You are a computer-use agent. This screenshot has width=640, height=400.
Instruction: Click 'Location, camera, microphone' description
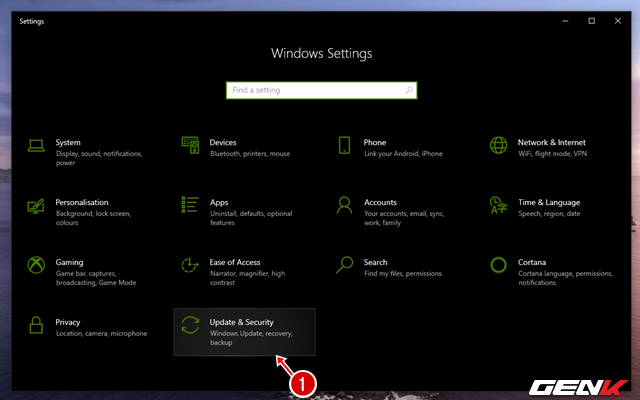(101, 334)
